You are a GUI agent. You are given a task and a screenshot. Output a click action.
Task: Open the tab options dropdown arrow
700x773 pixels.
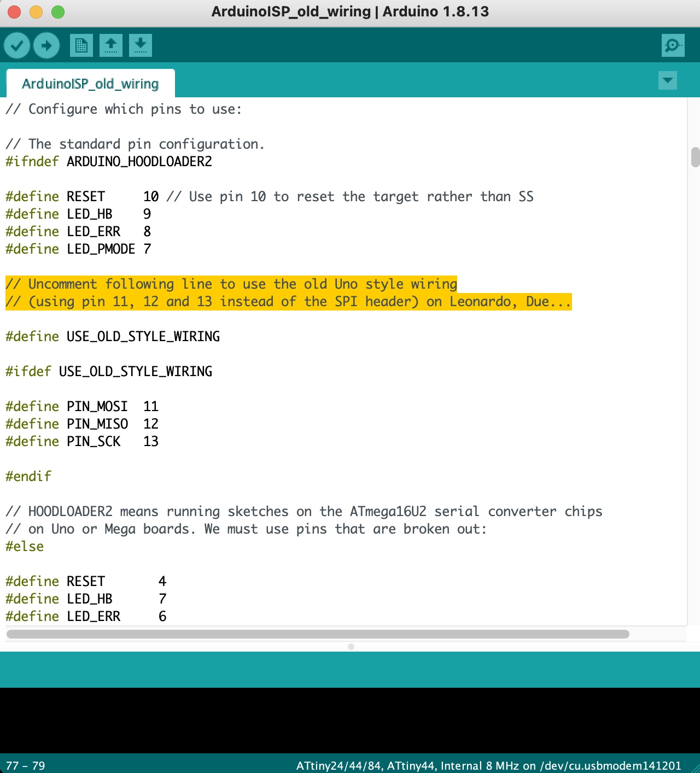coord(668,80)
